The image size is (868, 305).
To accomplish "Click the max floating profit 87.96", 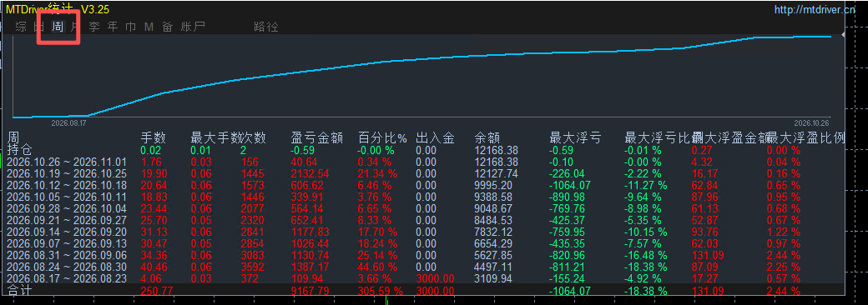I will [x=704, y=197].
